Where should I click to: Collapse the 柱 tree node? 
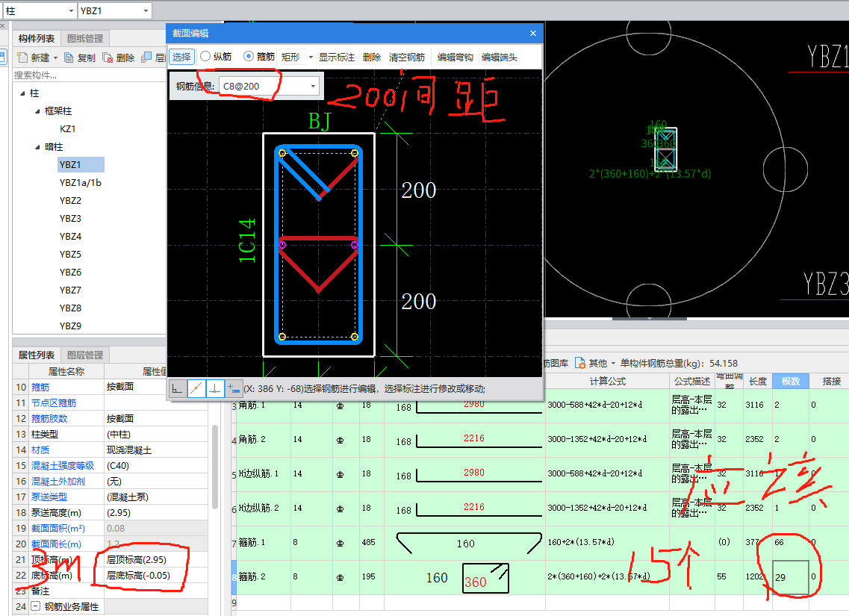coord(22,93)
